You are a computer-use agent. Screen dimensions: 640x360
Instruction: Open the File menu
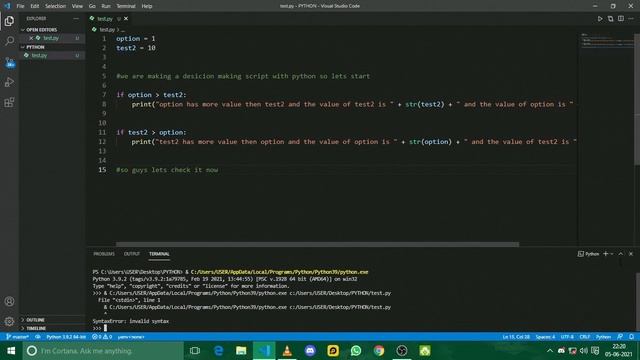[x=20, y=6]
